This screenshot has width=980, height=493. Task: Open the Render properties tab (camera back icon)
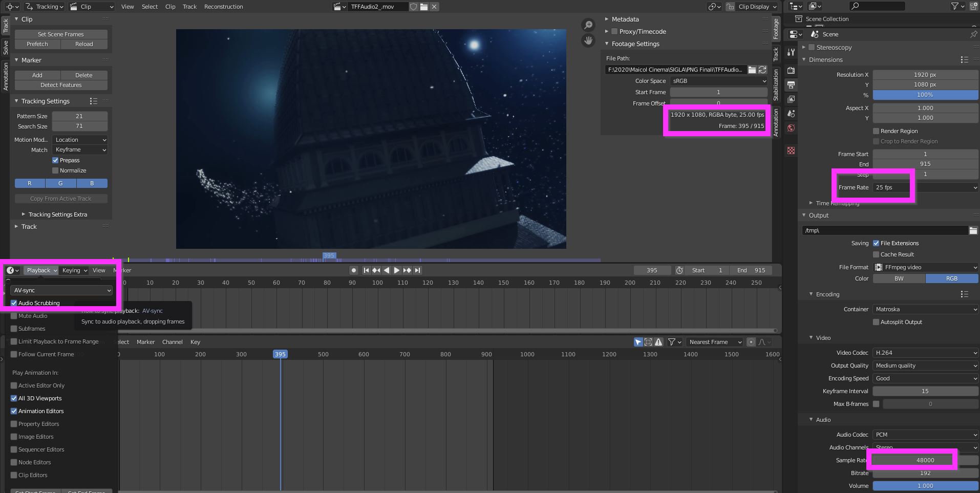(791, 71)
